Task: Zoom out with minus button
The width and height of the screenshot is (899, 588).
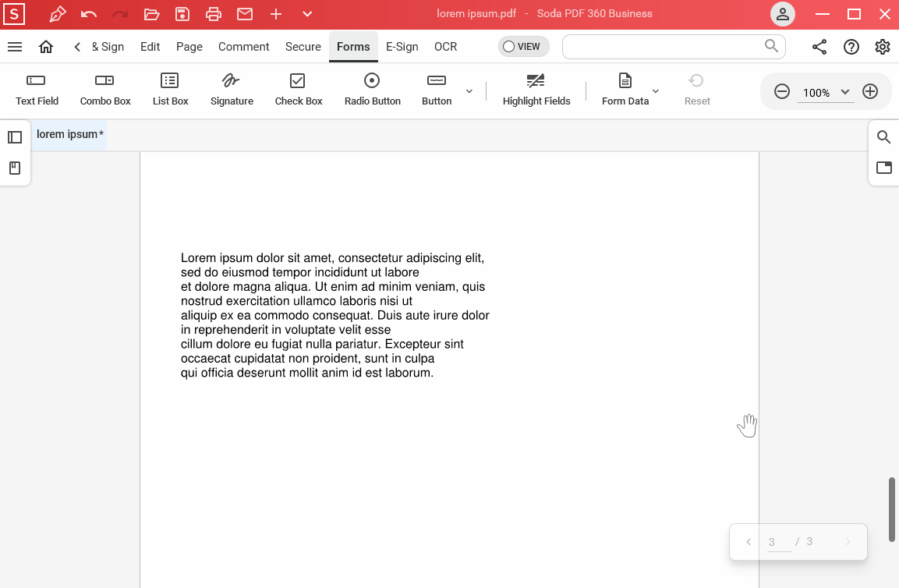Action: (x=782, y=92)
